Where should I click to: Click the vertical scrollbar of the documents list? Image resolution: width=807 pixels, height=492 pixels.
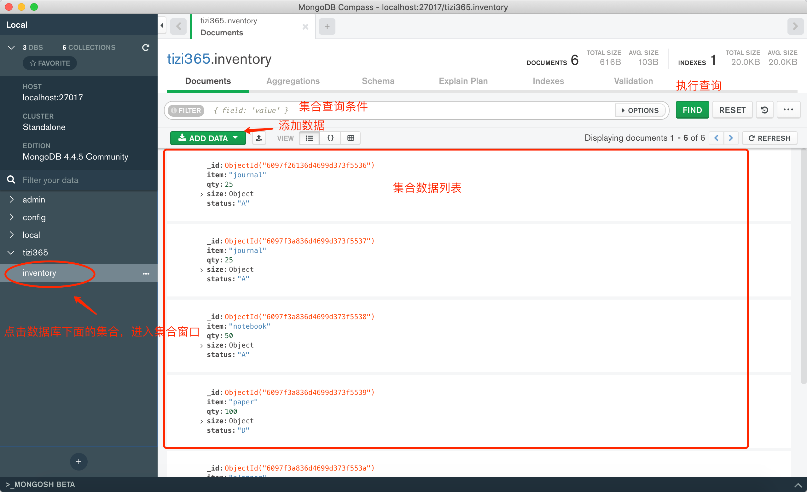803,268
